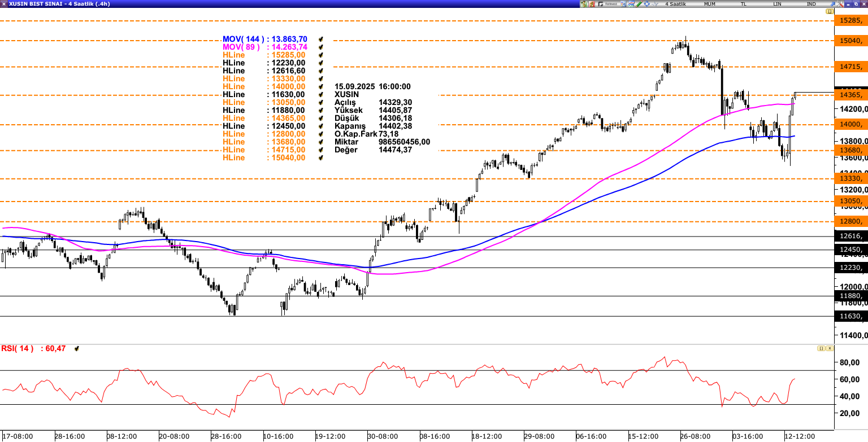
Task: Toggle the HLine 15040,00 checkmark
Action: (321, 158)
